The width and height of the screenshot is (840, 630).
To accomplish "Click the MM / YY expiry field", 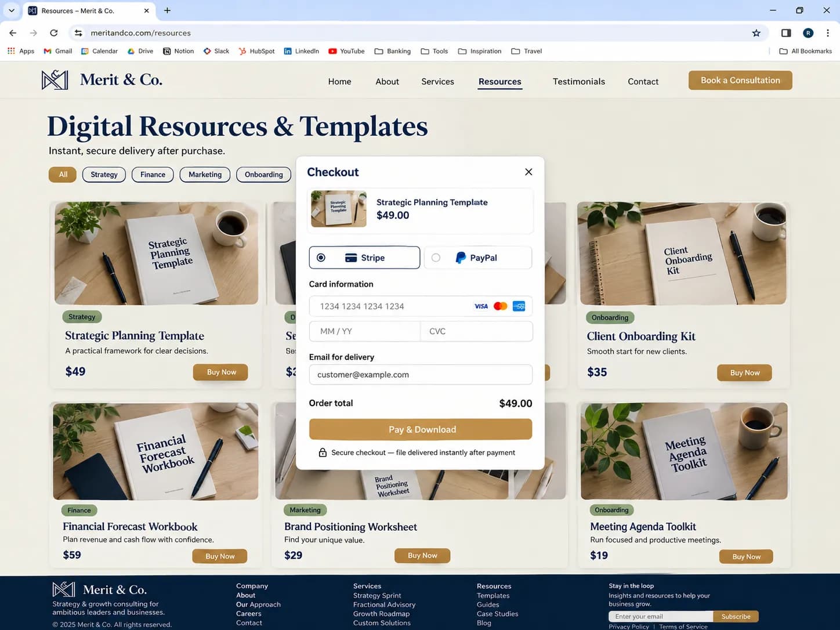I will [x=364, y=331].
